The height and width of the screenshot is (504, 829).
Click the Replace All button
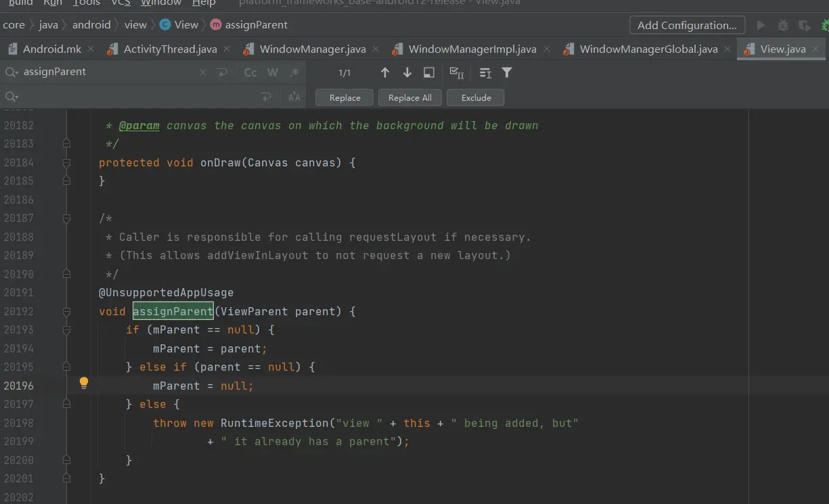click(409, 97)
